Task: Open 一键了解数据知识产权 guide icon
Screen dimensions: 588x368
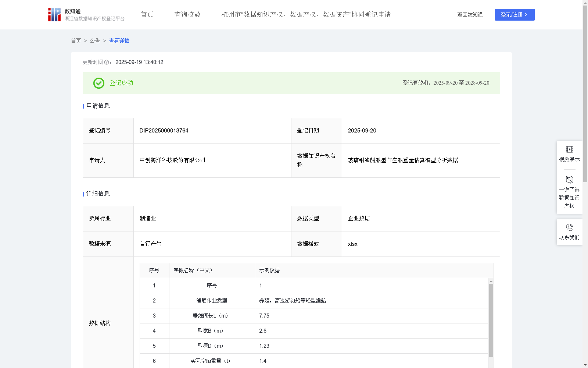Action: (x=569, y=180)
